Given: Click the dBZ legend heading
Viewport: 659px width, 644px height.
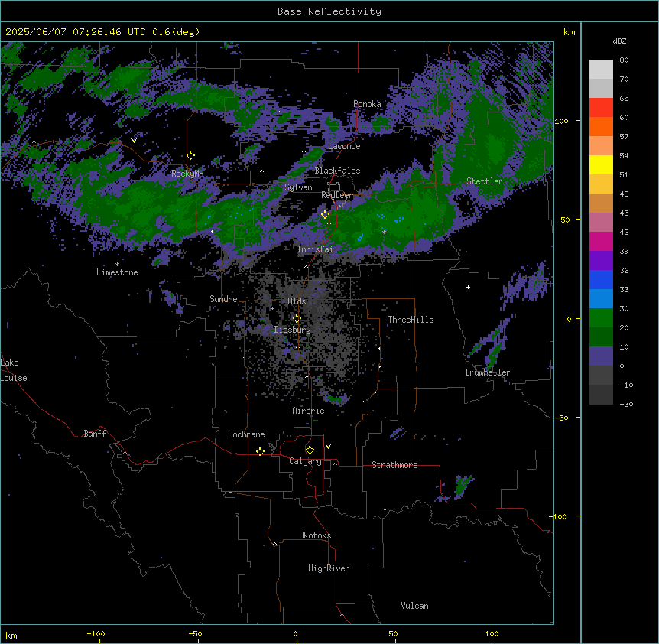Looking at the screenshot, I should point(619,41).
